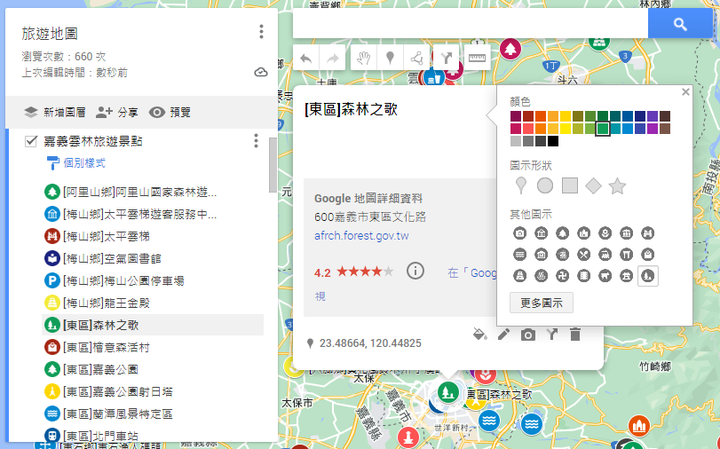Image resolution: width=720 pixels, height=449 pixels.
Task: Click the info circle beside the 4.2 rating
Action: (x=415, y=271)
